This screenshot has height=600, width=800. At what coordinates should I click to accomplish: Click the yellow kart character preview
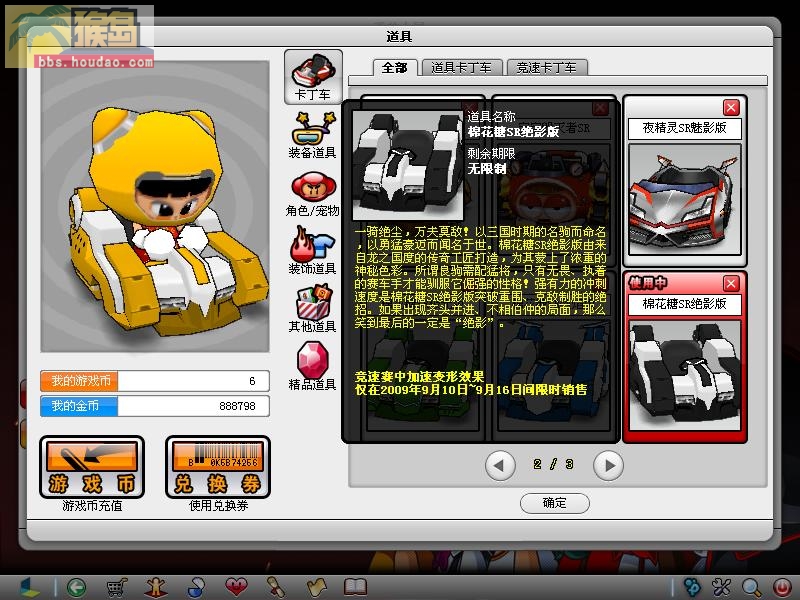pos(155,206)
